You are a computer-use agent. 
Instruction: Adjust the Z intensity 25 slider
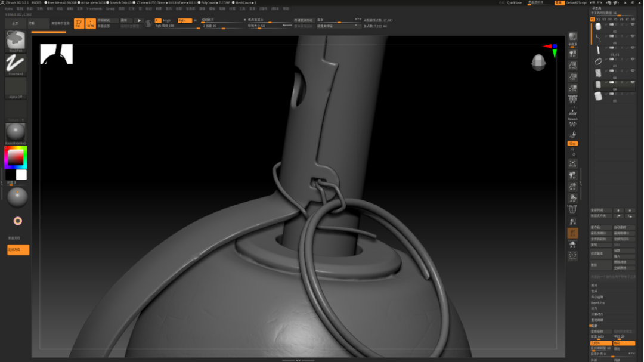coord(224,26)
